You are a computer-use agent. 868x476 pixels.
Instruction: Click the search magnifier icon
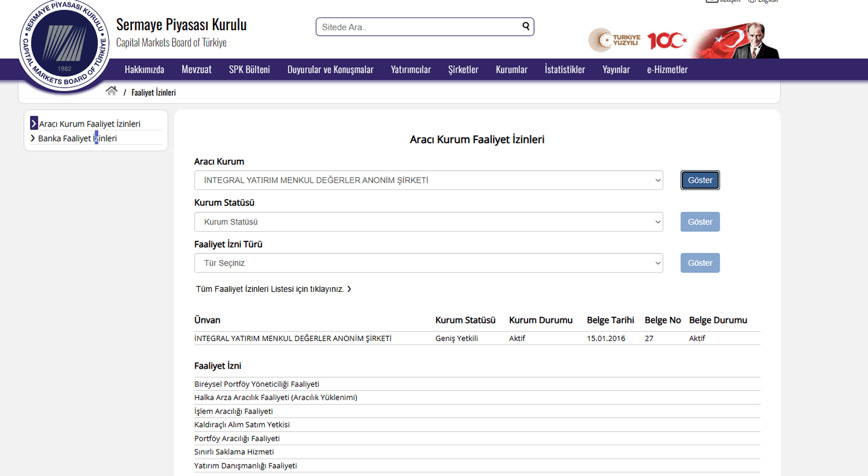pos(526,26)
